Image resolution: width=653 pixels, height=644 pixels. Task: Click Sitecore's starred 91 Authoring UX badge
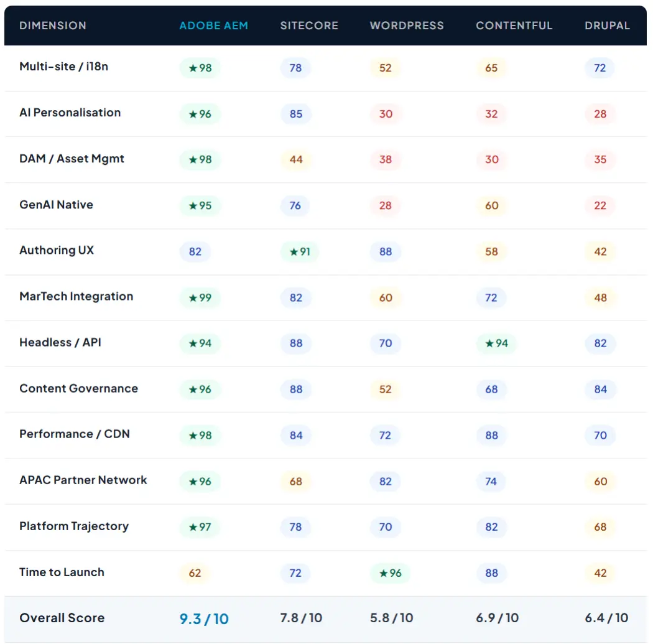(x=299, y=251)
